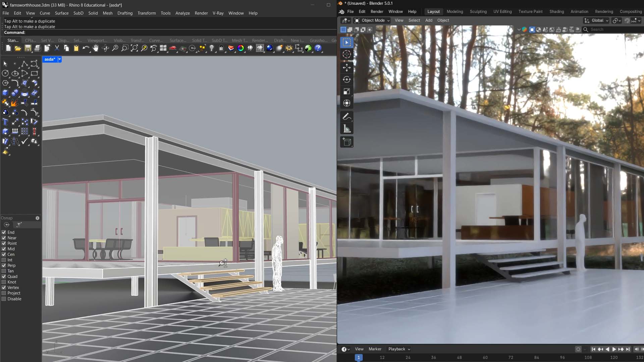Click frame 60 on the timeline ruler
The height and width of the screenshot is (362, 644).
485,358
